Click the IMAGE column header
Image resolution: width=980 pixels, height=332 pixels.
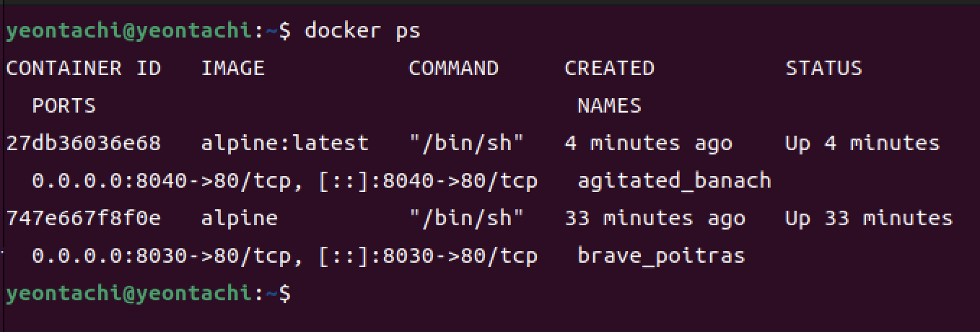233,69
